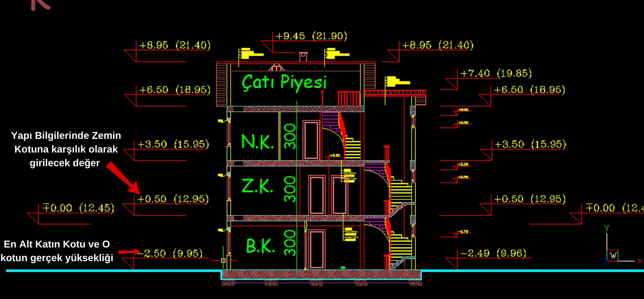Click the "300" height dimension beside N.K.
Viewport: 644px width, 299px height.
click(290, 136)
